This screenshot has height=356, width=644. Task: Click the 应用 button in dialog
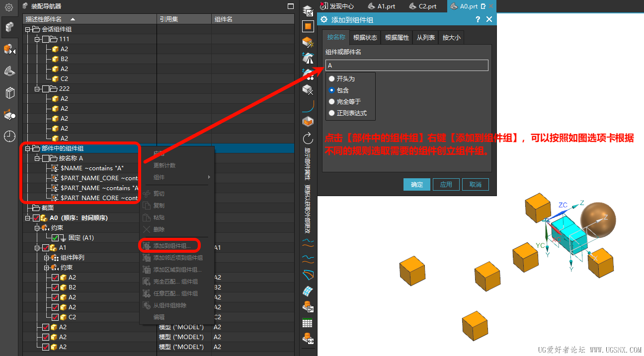446,184
